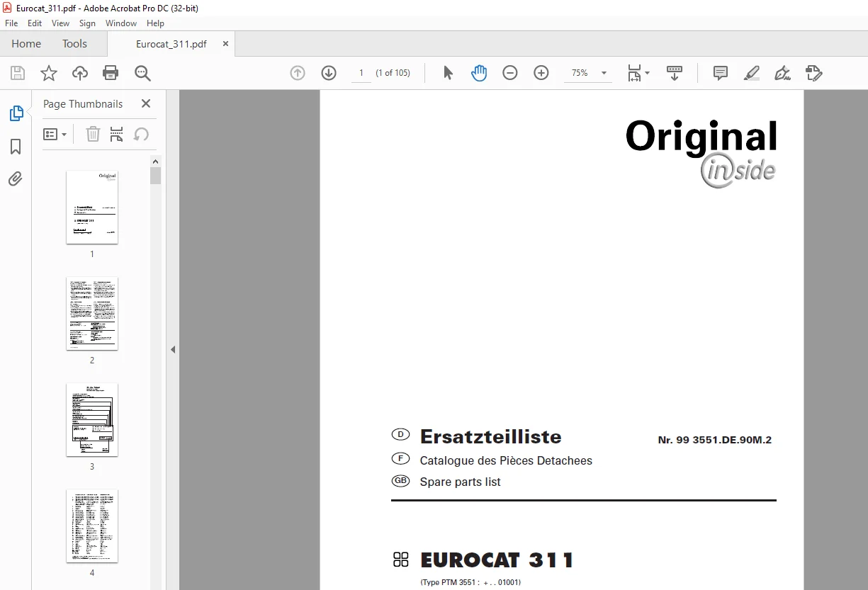Click the "(1 of 105)" page count
The height and width of the screenshot is (590, 868).
click(393, 73)
